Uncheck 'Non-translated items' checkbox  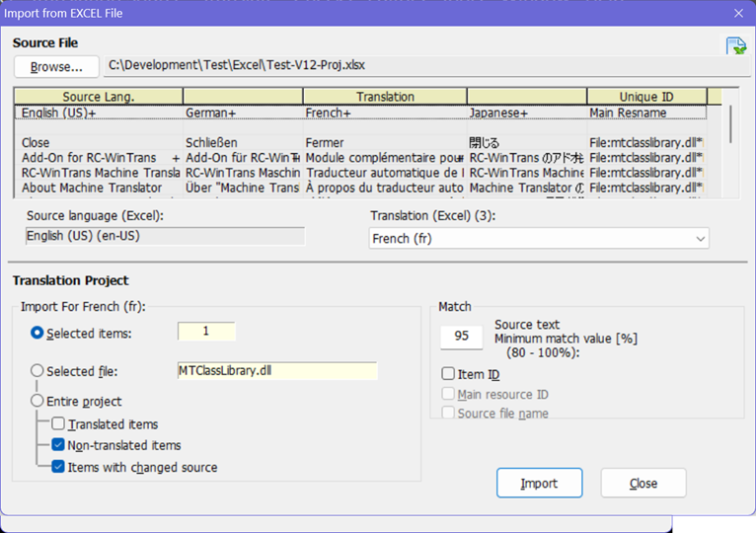point(58,445)
